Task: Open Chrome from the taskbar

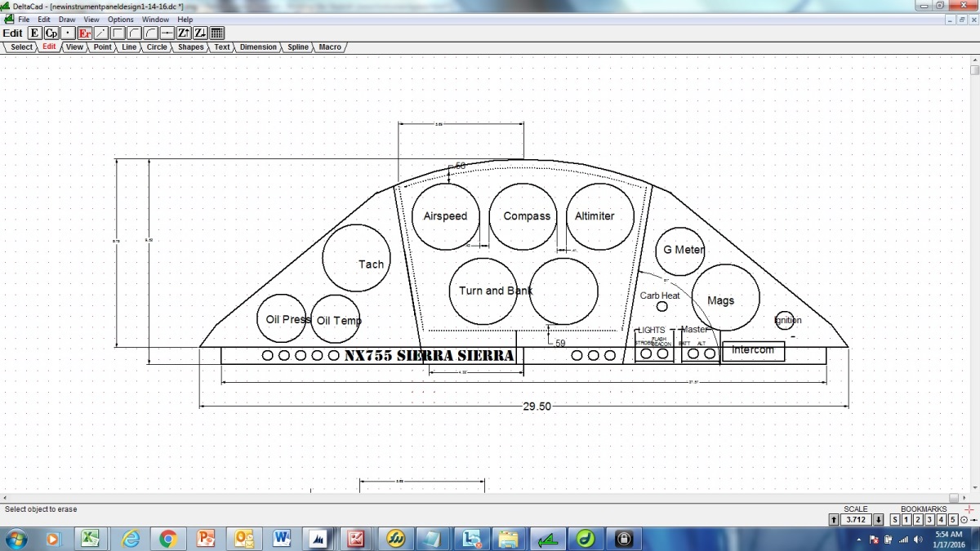Action: 168,539
